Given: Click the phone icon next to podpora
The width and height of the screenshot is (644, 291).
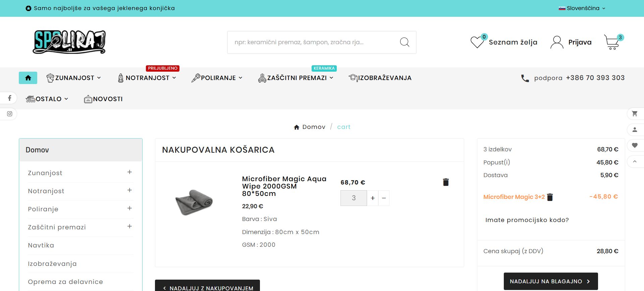Looking at the screenshot, I should (525, 78).
